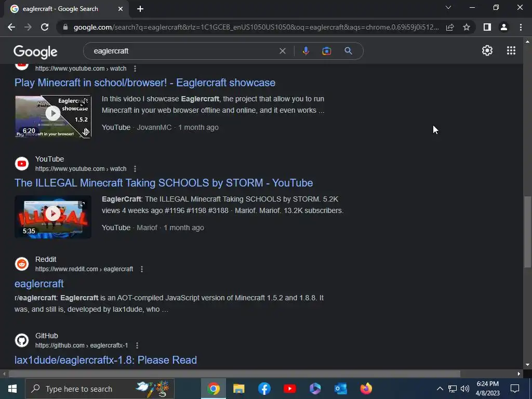
Task: Open Firefox from the taskbar
Action: click(x=366, y=389)
